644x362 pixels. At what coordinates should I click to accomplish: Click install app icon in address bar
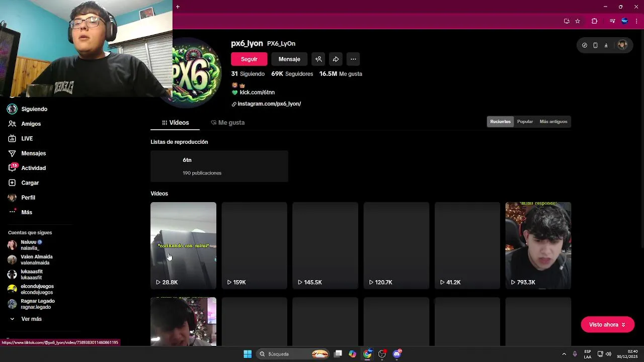tap(567, 21)
